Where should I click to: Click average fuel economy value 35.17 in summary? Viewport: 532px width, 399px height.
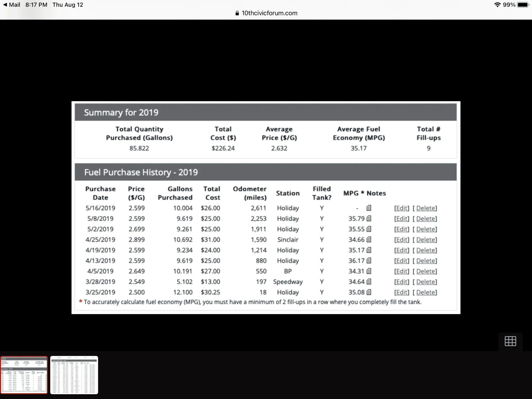tap(359, 148)
